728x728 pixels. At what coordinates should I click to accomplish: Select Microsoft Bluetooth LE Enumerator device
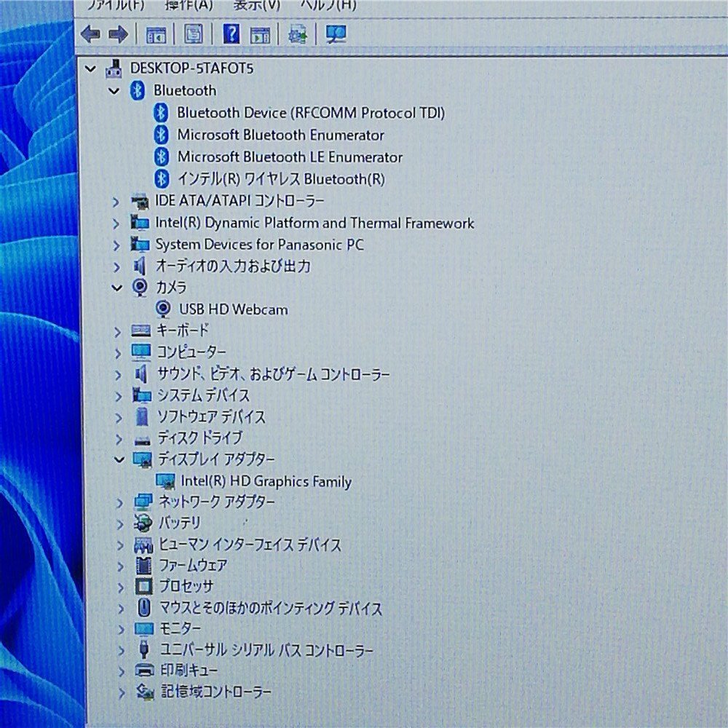(x=290, y=157)
